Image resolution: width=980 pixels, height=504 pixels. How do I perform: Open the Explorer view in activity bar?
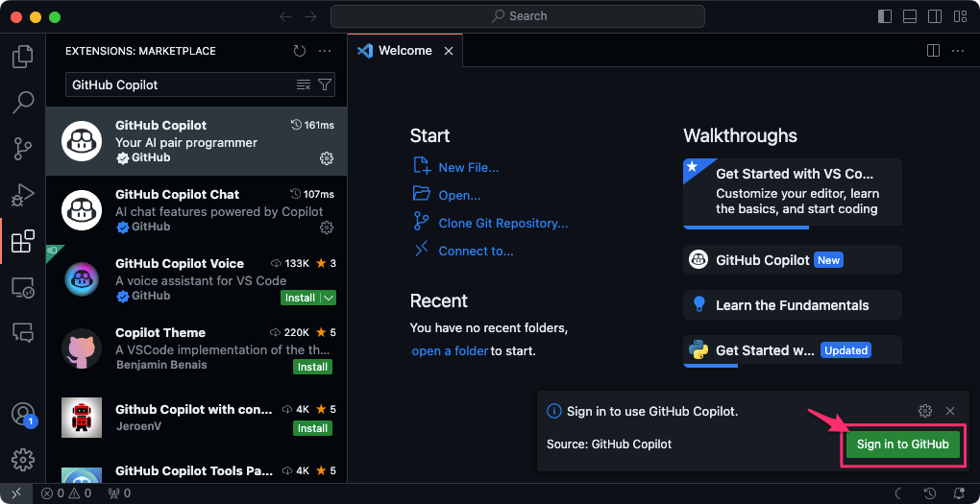pyautogui.click(x=22, y=57)
